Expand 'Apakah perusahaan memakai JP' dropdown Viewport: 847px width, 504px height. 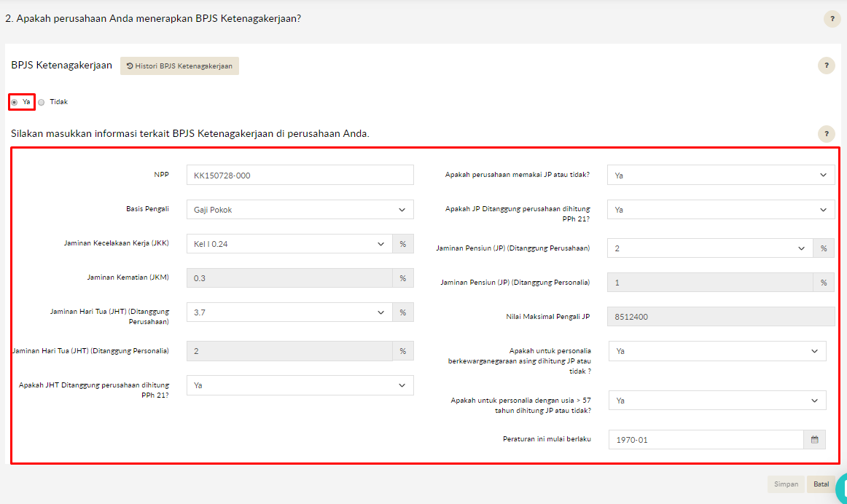[x=720, y=176]
